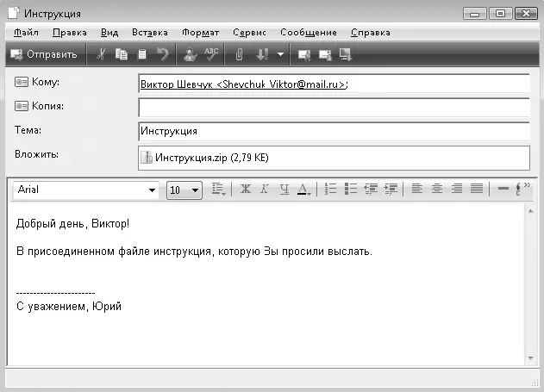Screen dimensions: 544x392
Task: Open the font color A picker
Action: click(304, 190)
